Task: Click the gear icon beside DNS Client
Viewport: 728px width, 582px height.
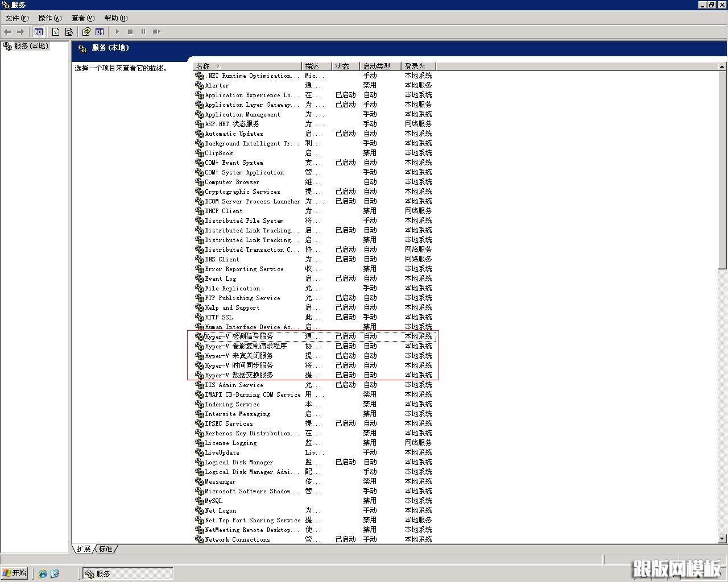Action: [200, 259]
